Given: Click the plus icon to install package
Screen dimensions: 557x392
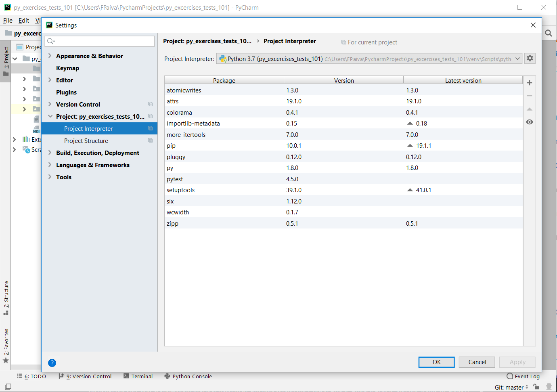Looking at the screenshot, I should coord(530,83).
